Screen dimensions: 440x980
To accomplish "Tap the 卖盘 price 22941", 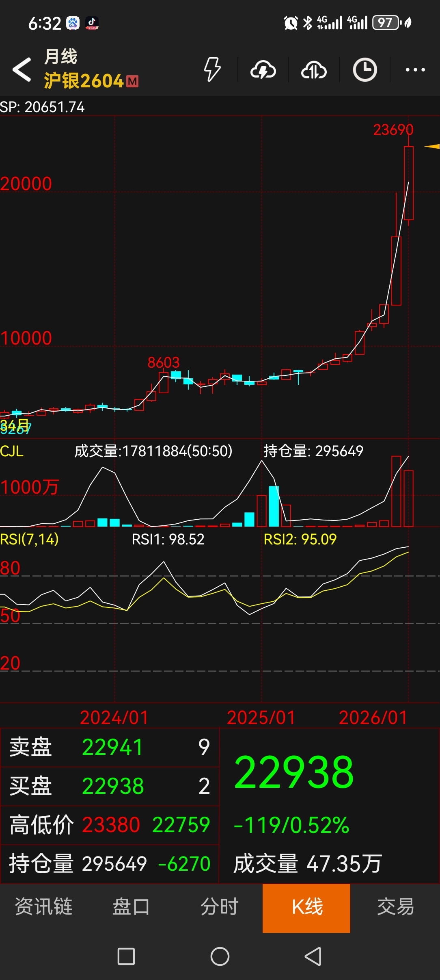I will (112, 747).
